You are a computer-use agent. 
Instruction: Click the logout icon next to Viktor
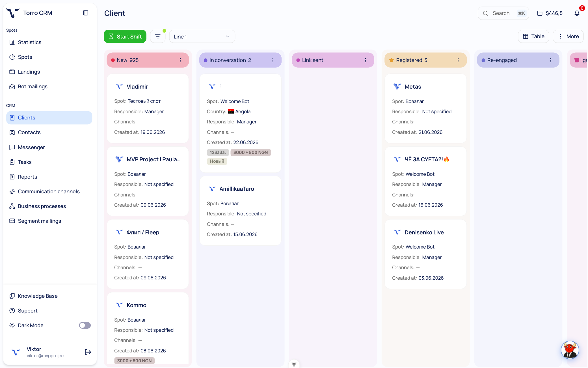[88, 352]
